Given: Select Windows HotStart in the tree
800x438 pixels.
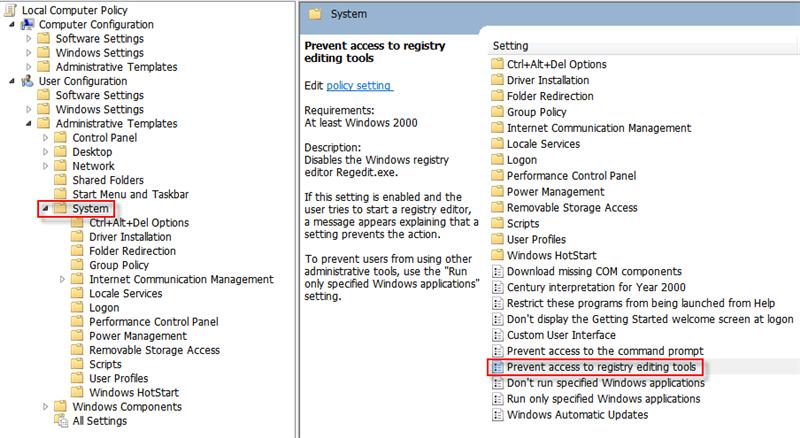Looking at the screenshot, I should [134, 392].
